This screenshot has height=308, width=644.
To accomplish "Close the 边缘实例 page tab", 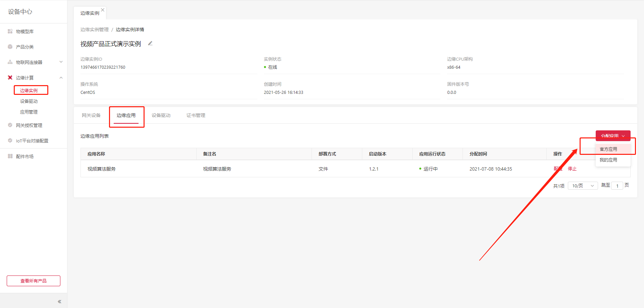I will pos(103,10).
